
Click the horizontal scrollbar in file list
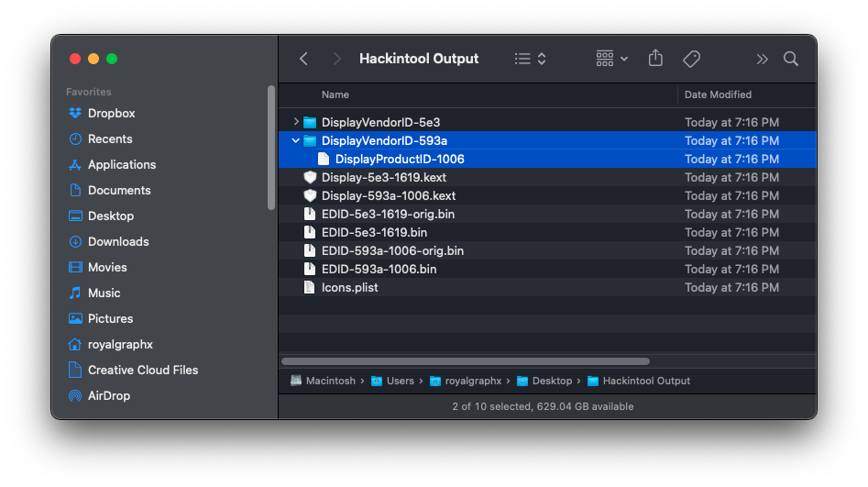pos(466,361)
